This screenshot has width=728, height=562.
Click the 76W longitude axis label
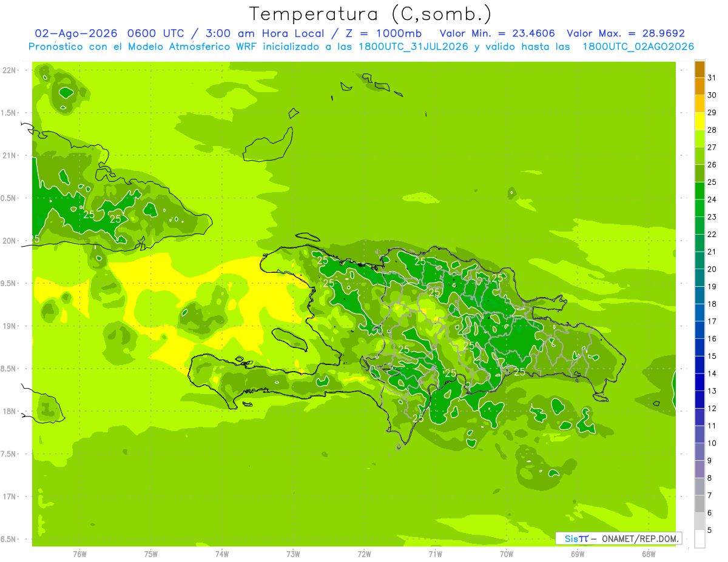click(x=79, y=554)
